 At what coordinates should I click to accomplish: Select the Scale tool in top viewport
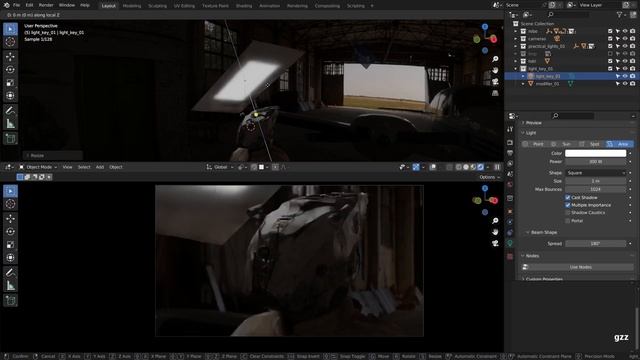11,83
